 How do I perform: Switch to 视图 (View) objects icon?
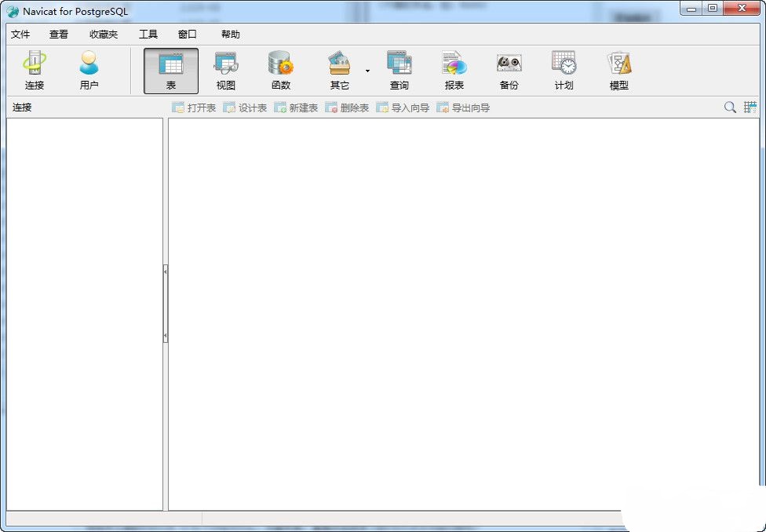(226, 71)
